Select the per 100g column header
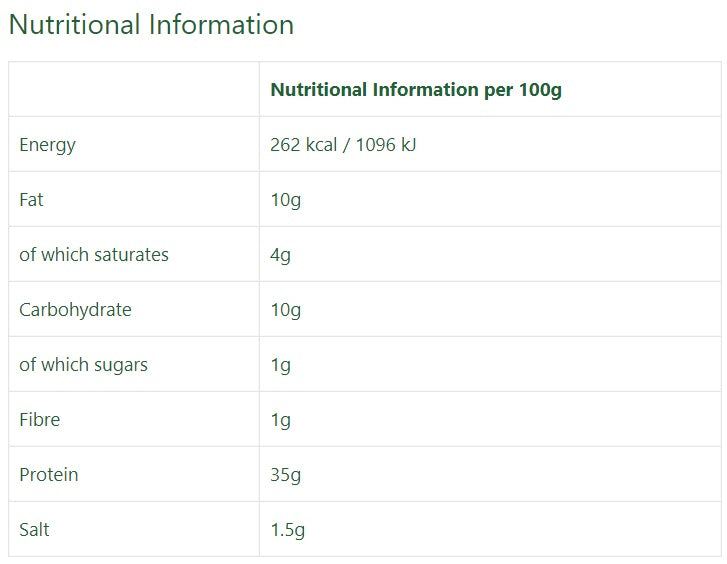Image resolution: width=727 pixels, height=564 pixels. pos(416,90)
